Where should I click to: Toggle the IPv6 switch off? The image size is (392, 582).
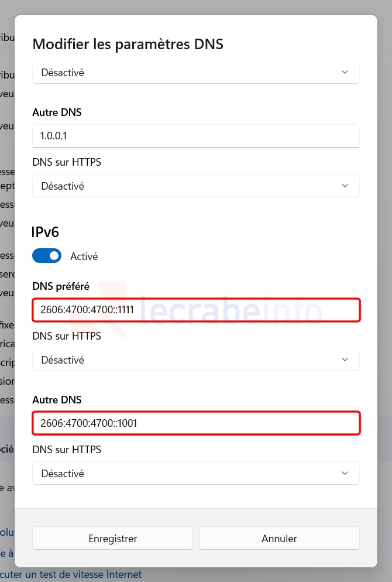[x=47, y=256]
